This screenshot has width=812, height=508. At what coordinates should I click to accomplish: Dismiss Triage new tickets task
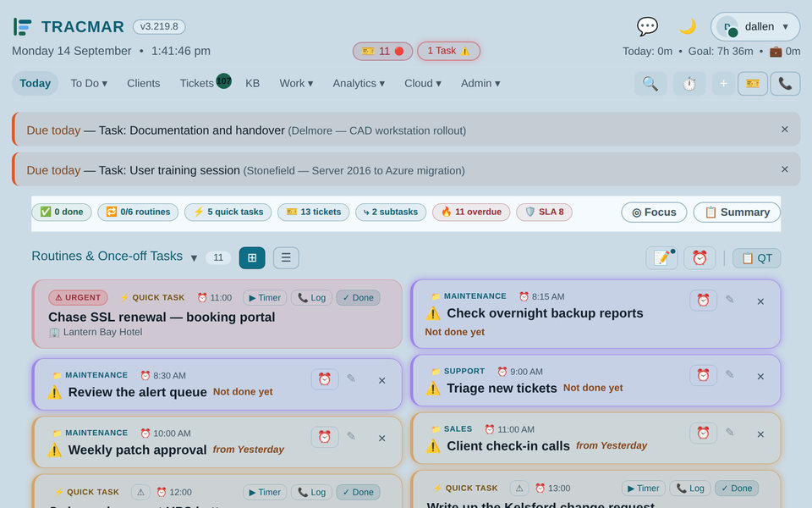point(760,376)
